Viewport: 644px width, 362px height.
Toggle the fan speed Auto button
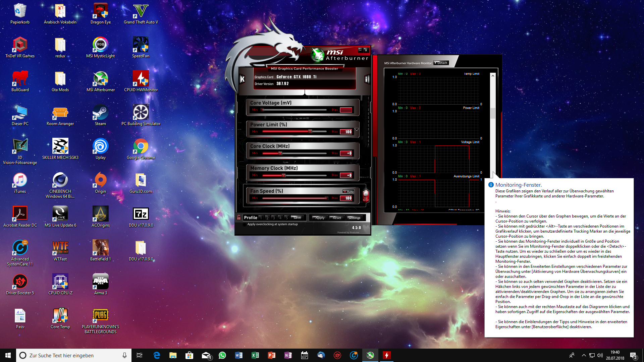click(x=348, y=191)
